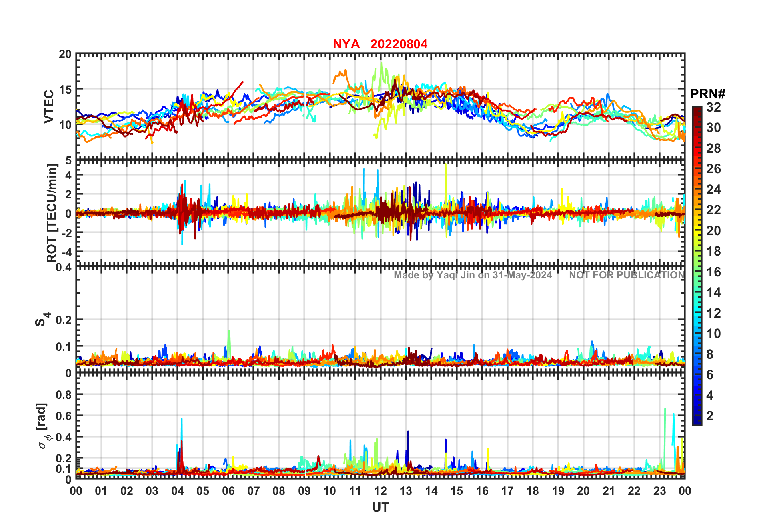Click the colorbar tick label '10'
Image resolution: width=761 pixels, height=532 pixels.
pos(713,334)
